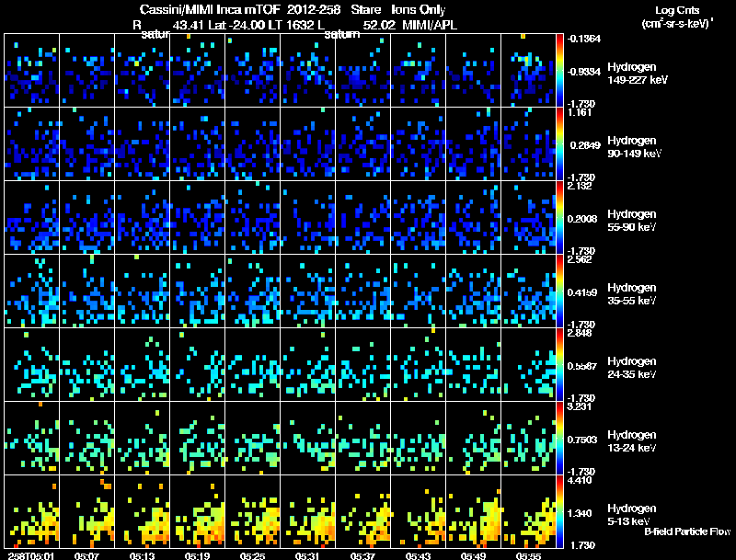
Task: Select the 149-227 keV panel at 258T05:01
Action: click(31, 71)
